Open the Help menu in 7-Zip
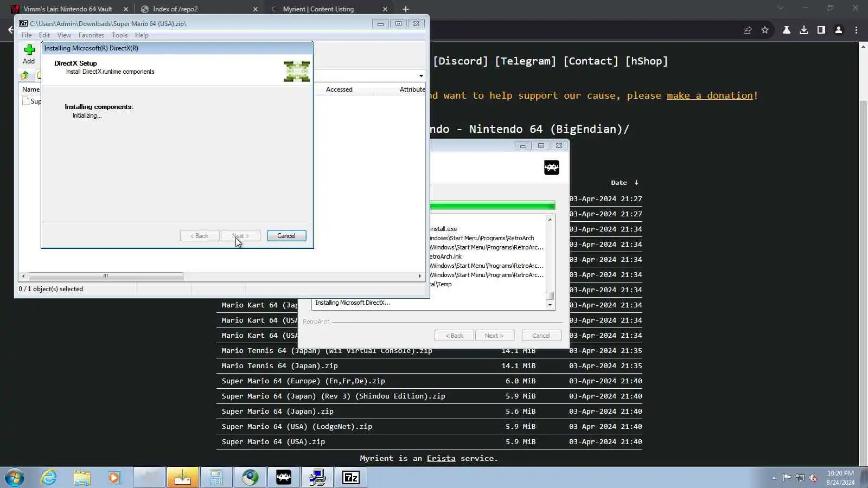The image size is (868, 488). [142, 35]
